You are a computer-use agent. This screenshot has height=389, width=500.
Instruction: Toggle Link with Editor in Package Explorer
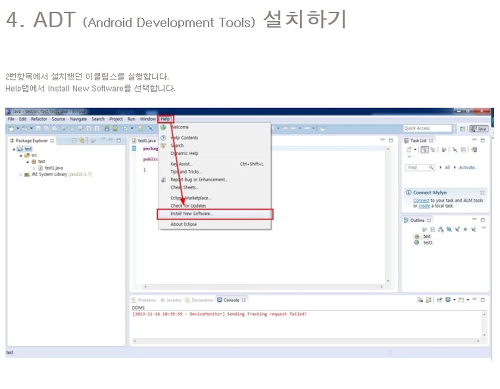(x=82, y=141)
